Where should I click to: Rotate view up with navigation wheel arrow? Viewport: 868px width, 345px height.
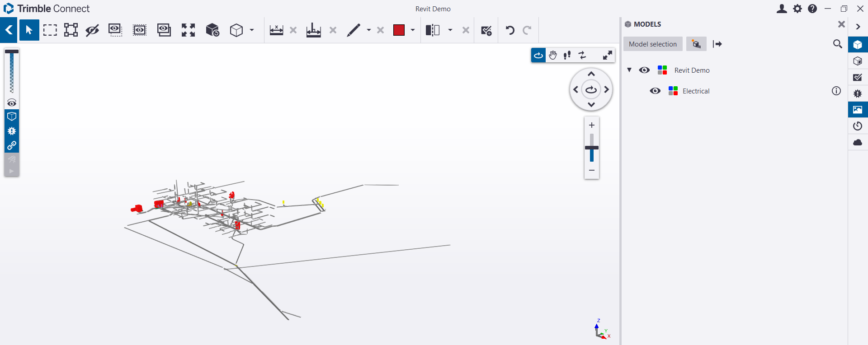[591, 74]
